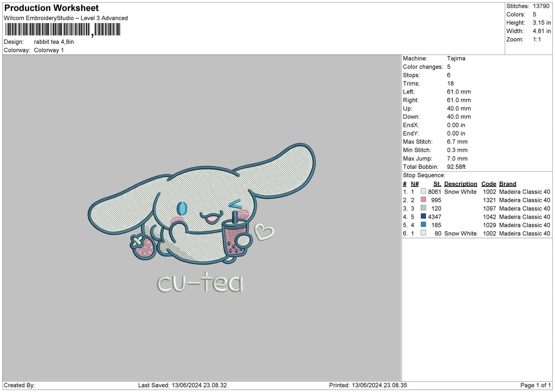The width and height of the screenshot is (555, 392).
Task: Click the light green swatch code 1097
Action: 423,208
